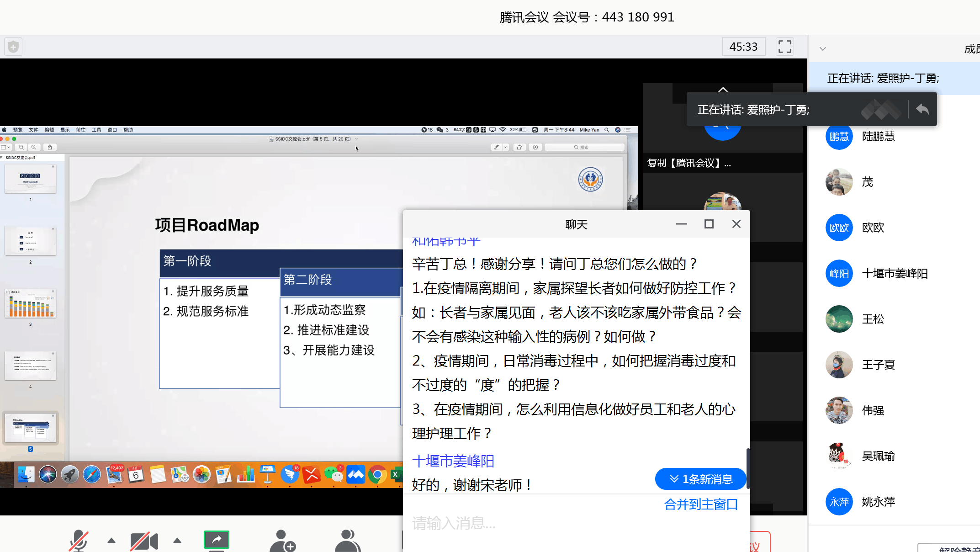Image resolution: width=980 pixels, height=552 pixels.
Task: Click Mail icon with 12,492 badge
Action: coord(114,475)
